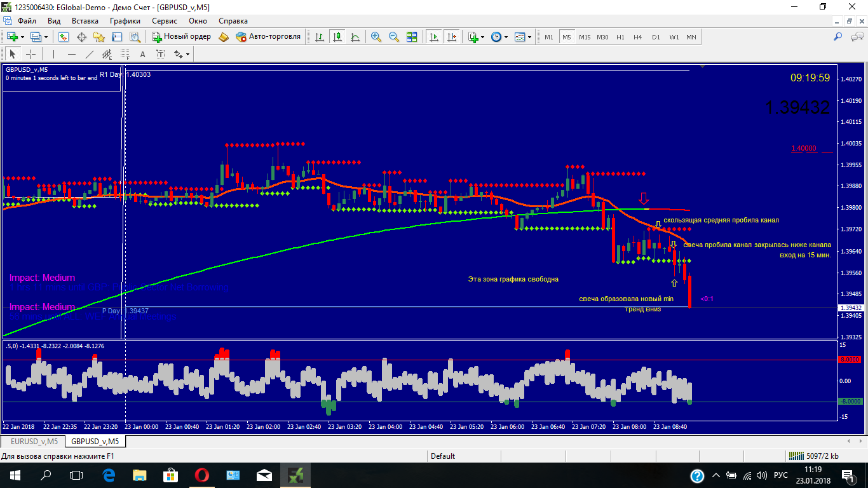Viewport: 868px width, 488px height.
Task: Open the Графики menu
Action: pyautogui.click(x=125, y=20)
